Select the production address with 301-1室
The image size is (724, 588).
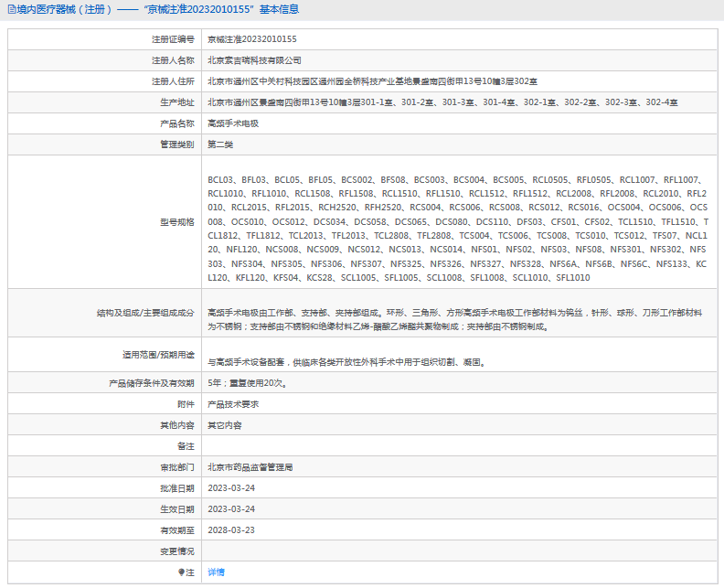point(442,102)
